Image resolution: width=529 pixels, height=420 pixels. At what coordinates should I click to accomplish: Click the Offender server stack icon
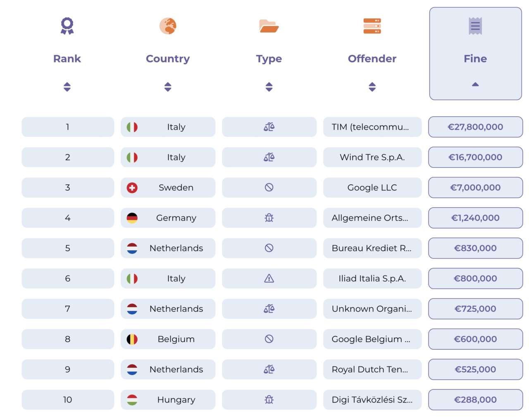click(x=372, y=26)
